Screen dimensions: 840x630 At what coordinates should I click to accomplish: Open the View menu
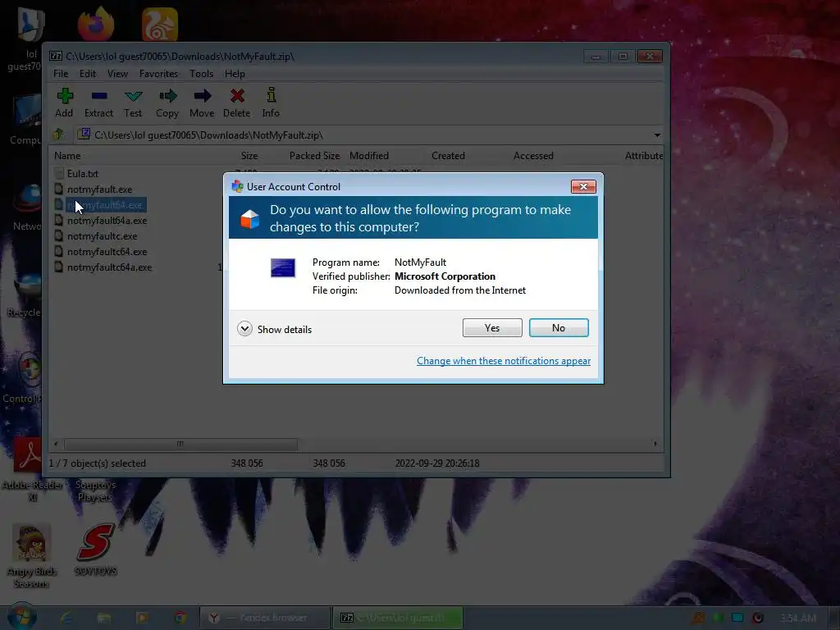point(117,73)
